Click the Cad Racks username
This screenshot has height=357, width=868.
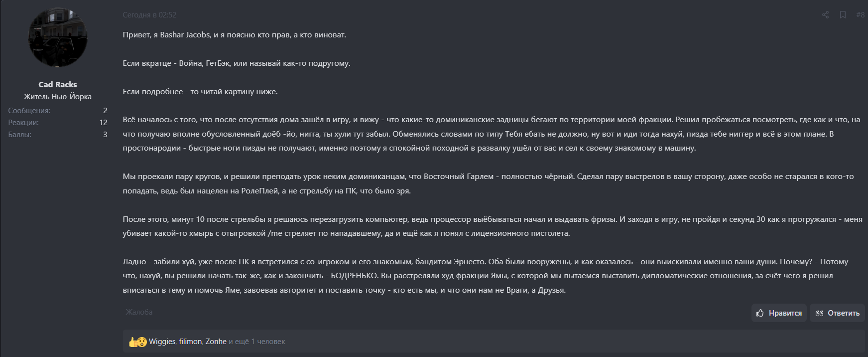58,84
